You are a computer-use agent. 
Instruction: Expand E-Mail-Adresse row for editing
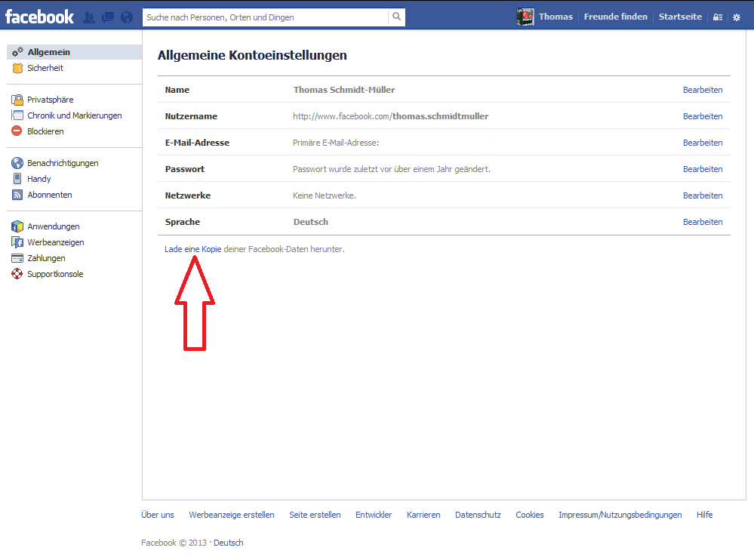[x=702, y=143]
